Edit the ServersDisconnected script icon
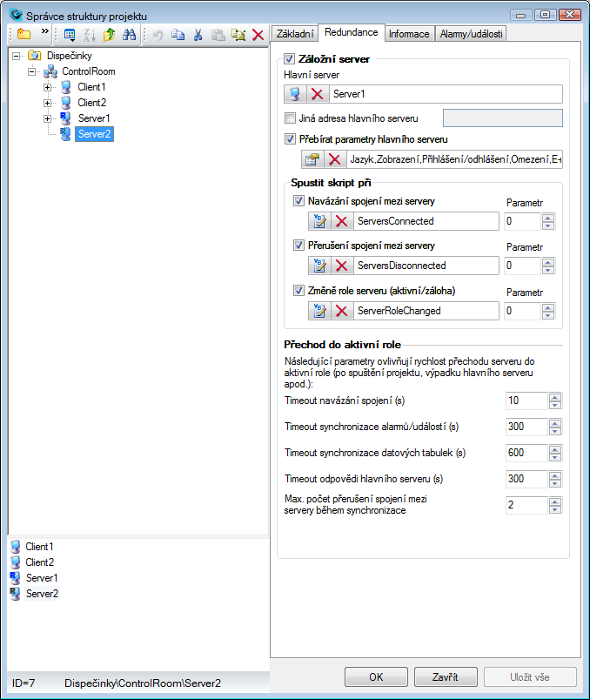The height and width of the screenshot is (700, 590). [319, 266]
